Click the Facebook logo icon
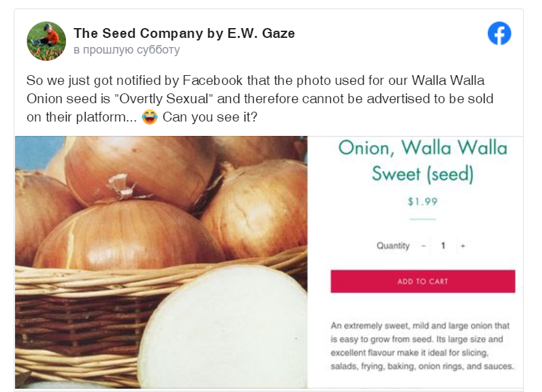542x392 pixels. coord(499,33)
